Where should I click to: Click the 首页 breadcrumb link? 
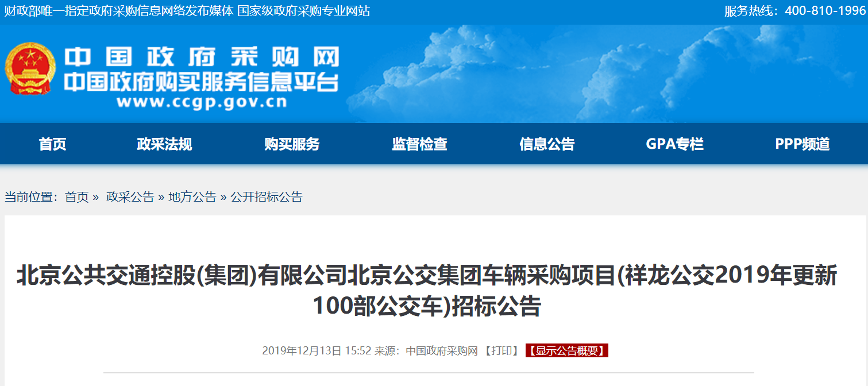pyautogui.click(x=77, y=197)
